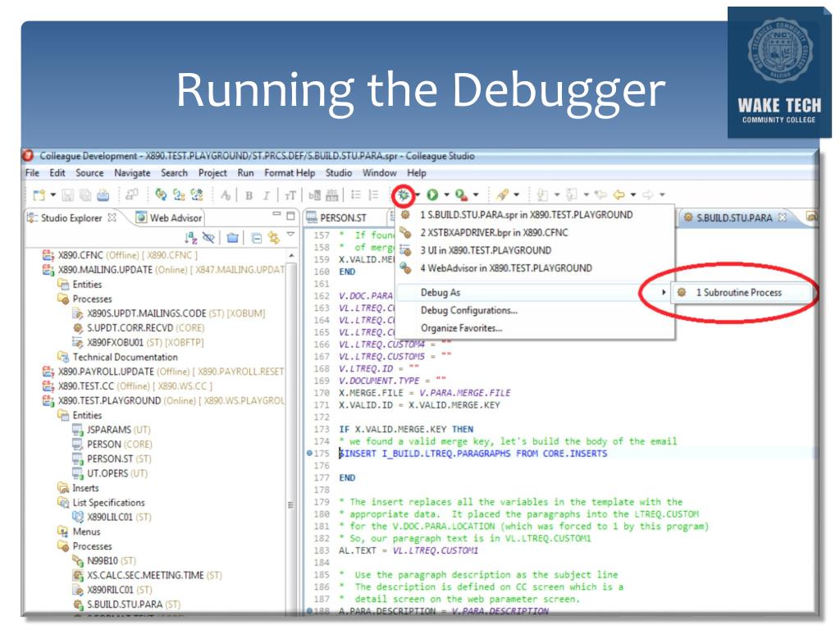Click the Studio Explorer scroll-up arrow
This screenshot has height=630, width=840.
291,256
